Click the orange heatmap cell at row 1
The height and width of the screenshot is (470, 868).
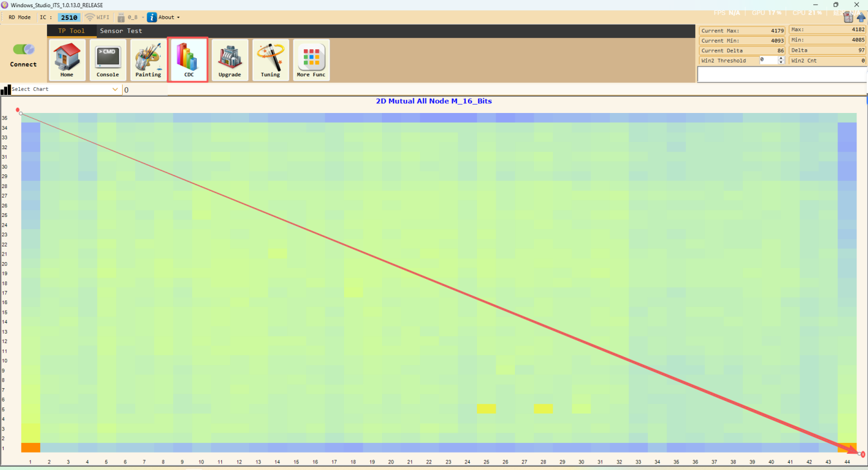(x=30, y=448)
